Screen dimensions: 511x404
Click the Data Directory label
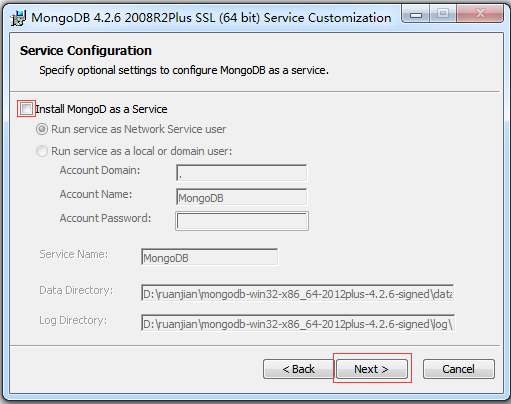(x=76, y=290)
